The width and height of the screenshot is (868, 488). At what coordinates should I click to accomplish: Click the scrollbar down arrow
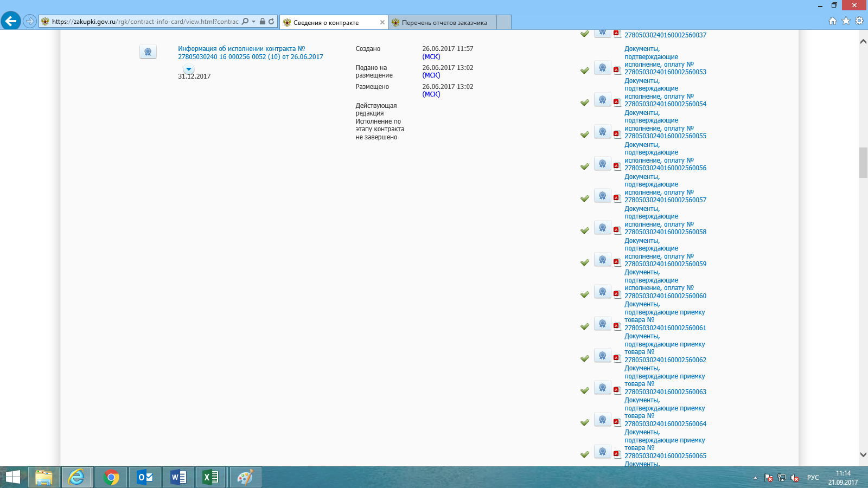(863, 455)
